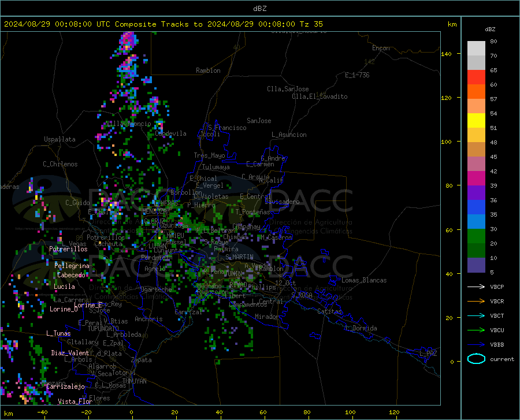The width and height of the screenshot is (520, 420).
Task: Click the 'Carrizalejo' map label
Action: point(66,386)
